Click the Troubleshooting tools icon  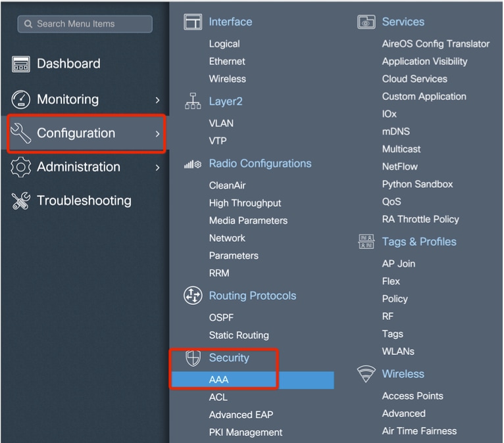click(x=21, y=201)
